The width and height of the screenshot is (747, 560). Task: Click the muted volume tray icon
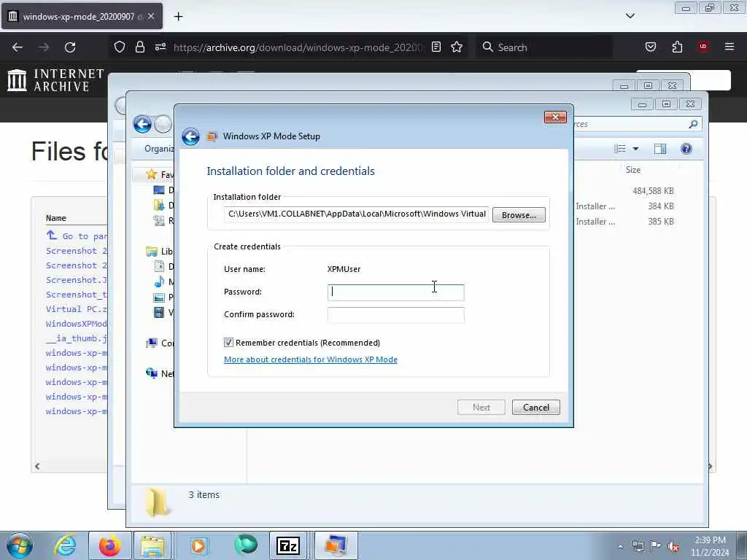coord(673,547)
